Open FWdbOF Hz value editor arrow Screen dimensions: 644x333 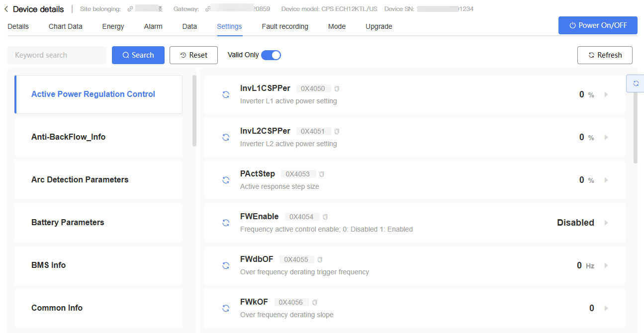[606, 265]
